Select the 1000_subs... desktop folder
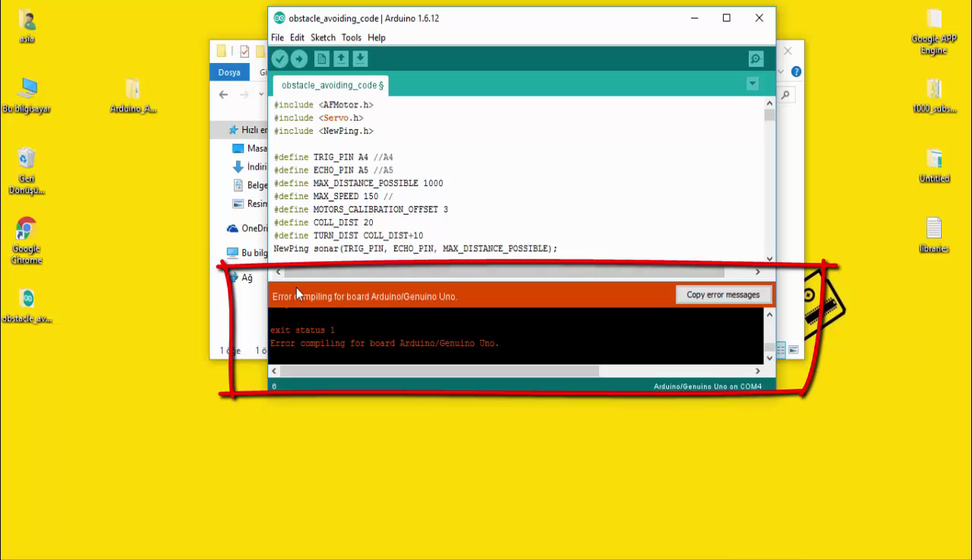The image size is (972, 560). click(x=934, y=96)
